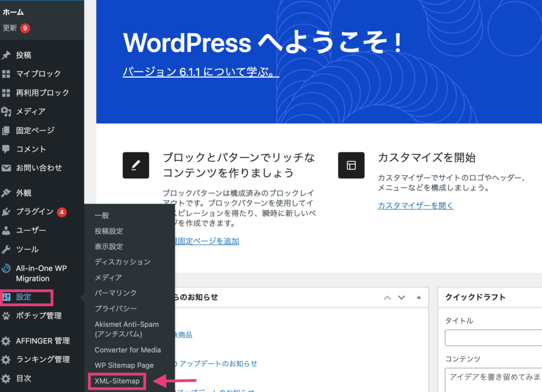The height and width of the screenshot is (392, 542).
Task: Click the コンテンツ textarea in クイックドラフト
Action: click(493, 380)
